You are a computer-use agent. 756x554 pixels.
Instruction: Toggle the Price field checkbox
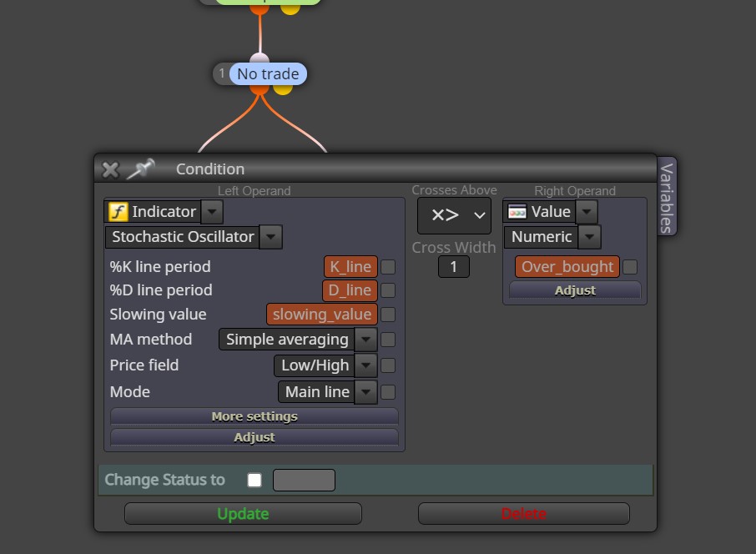tap(388, 365)
